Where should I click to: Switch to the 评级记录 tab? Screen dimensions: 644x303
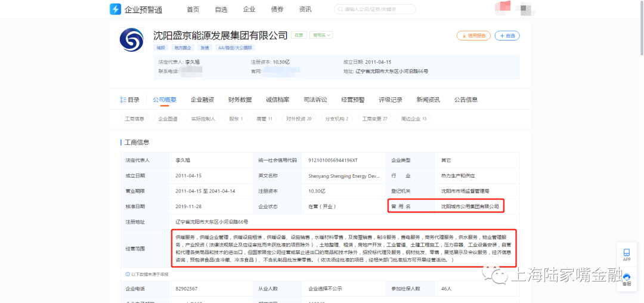pos(391,100)
